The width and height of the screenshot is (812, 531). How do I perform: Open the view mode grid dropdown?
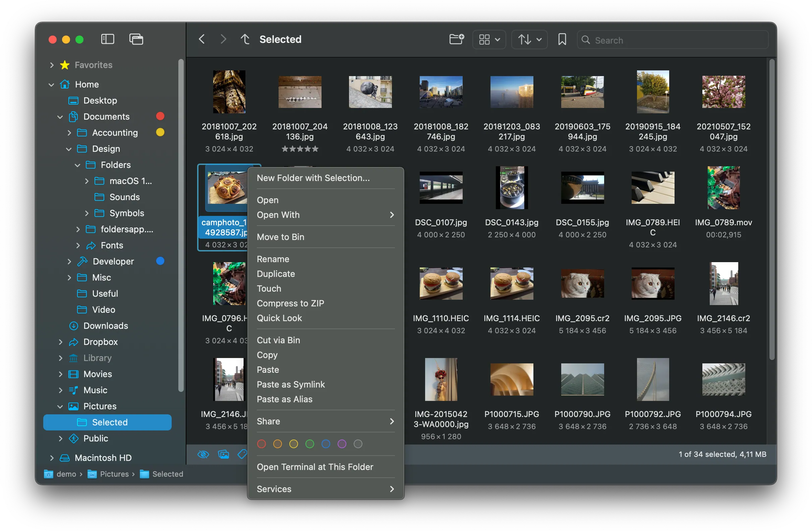point(489,40)
